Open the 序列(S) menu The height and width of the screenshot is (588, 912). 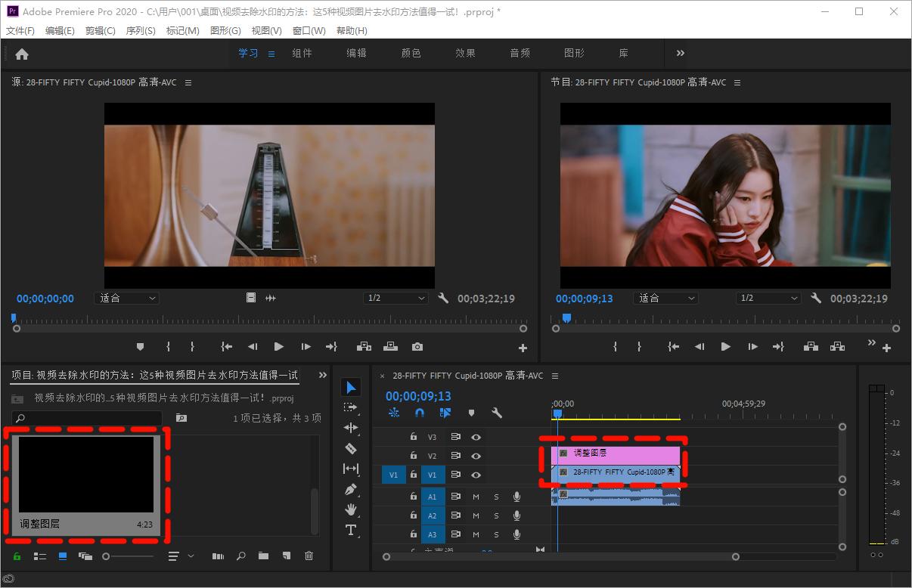click(x=141, y=31)
